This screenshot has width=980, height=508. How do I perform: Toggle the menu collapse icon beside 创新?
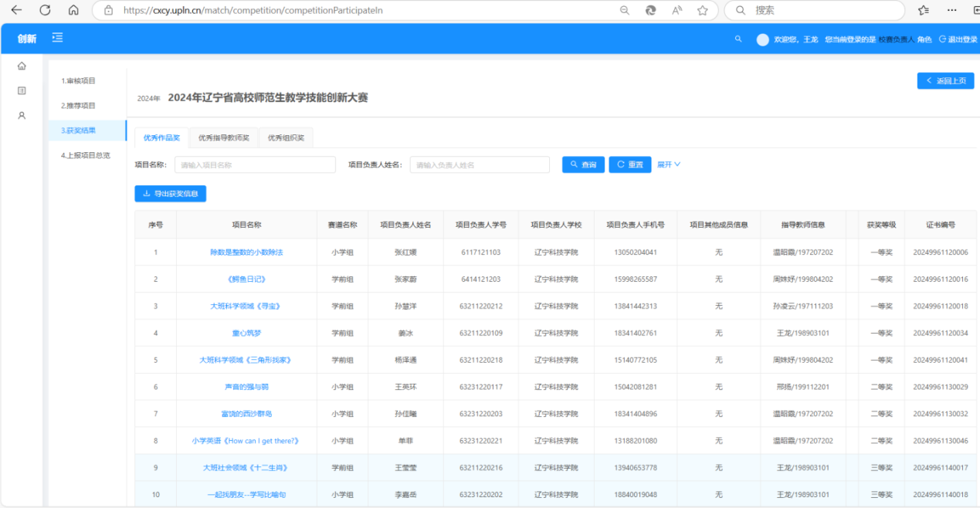pos(57,39)
